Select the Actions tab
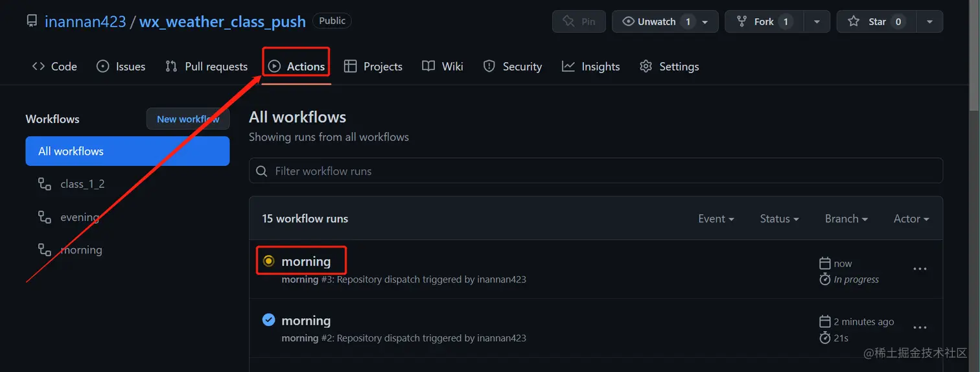980x372 pixels. click(x=296, y=66)
